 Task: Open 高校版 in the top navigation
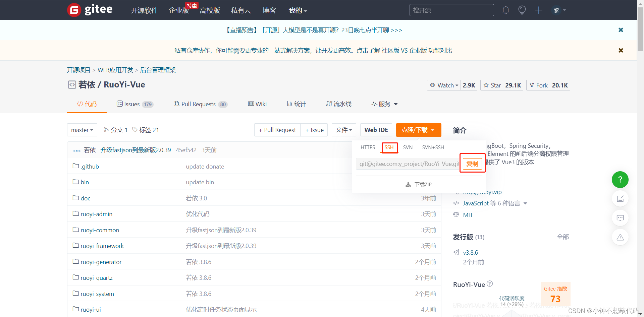click(210, 10)
